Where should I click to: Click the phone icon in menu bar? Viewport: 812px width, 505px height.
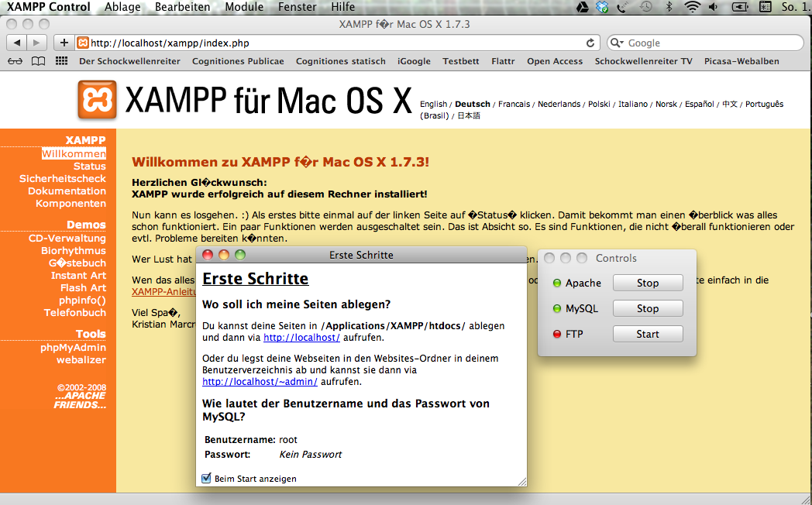(622, 7)
